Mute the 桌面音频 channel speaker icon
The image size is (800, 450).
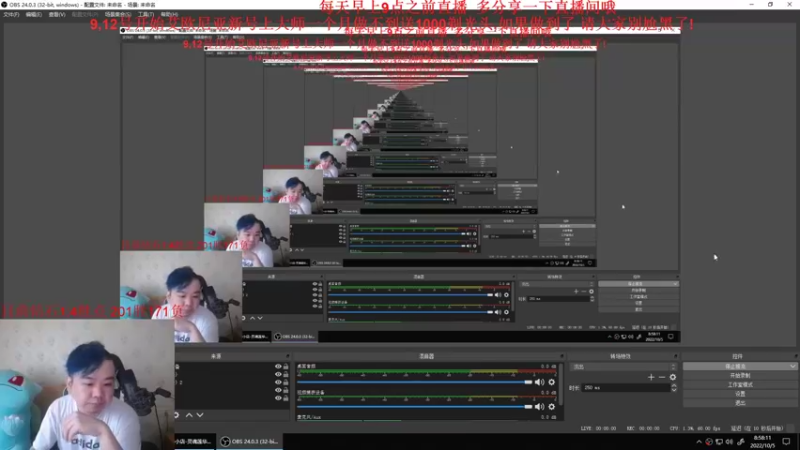click(539, 382)
